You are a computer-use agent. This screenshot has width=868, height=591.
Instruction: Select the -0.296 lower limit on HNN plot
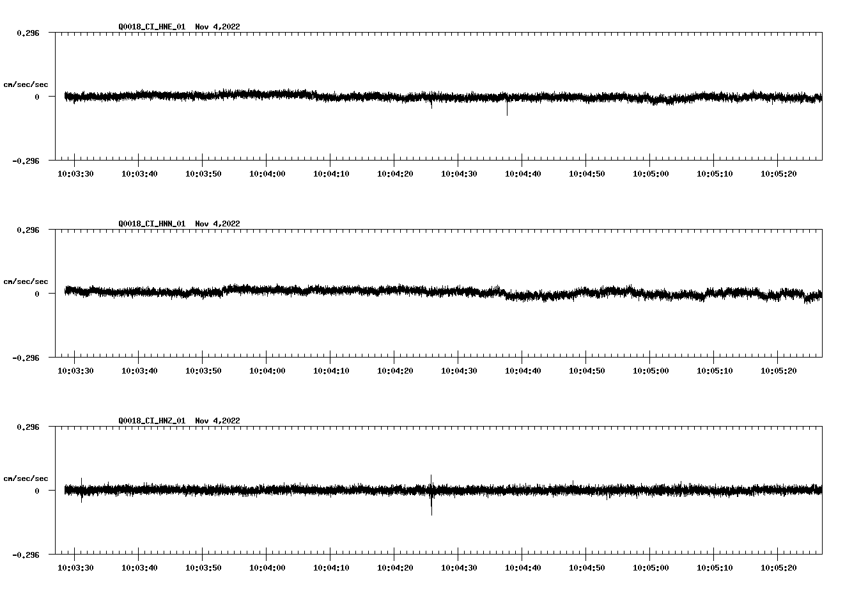pyautogui.click(x=26, y=358)
